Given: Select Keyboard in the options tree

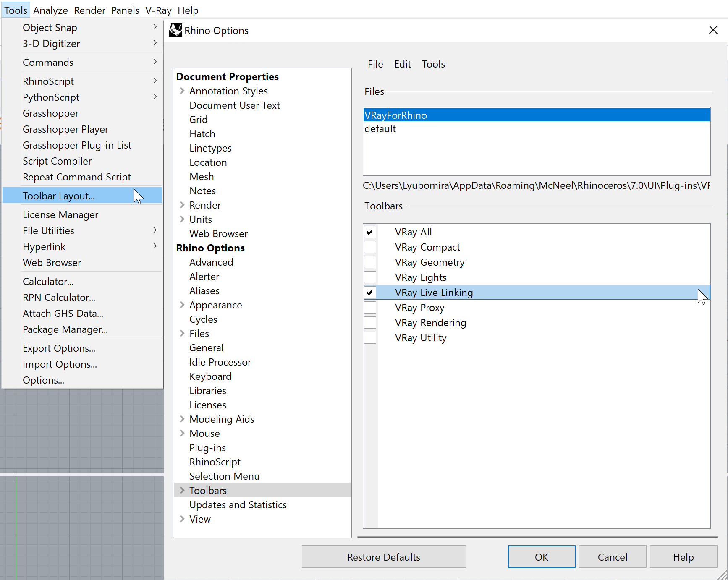Looking at the screenshot, I should [210, 376].
